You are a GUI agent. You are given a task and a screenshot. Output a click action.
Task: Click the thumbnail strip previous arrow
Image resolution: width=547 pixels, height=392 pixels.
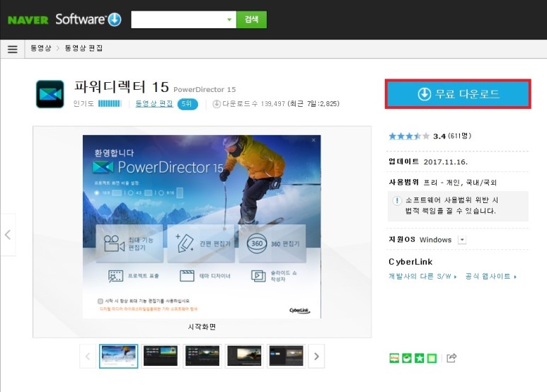coord(88,356)
